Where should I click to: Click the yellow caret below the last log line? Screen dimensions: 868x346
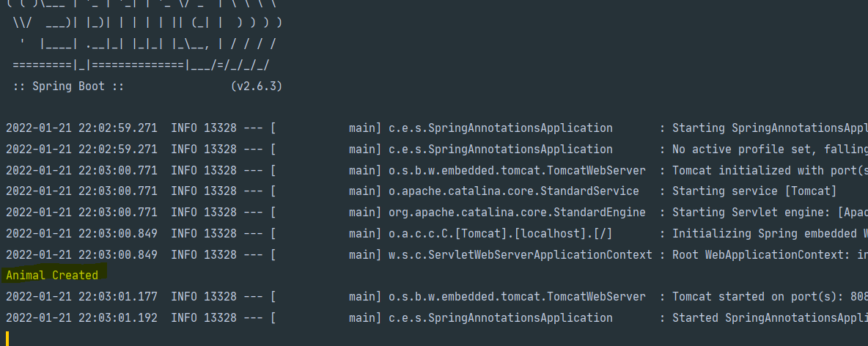click(x=7, y=338)
